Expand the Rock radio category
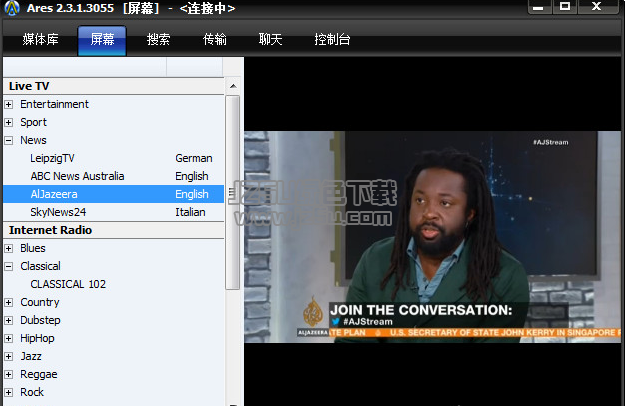Viewport: 626px width, 406px height. click(x=9, y=392)
